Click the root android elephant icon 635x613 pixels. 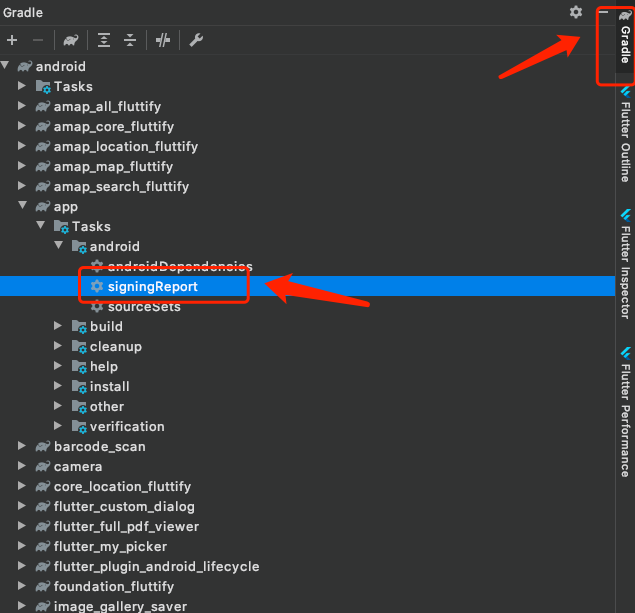click(x=25, y=66)
